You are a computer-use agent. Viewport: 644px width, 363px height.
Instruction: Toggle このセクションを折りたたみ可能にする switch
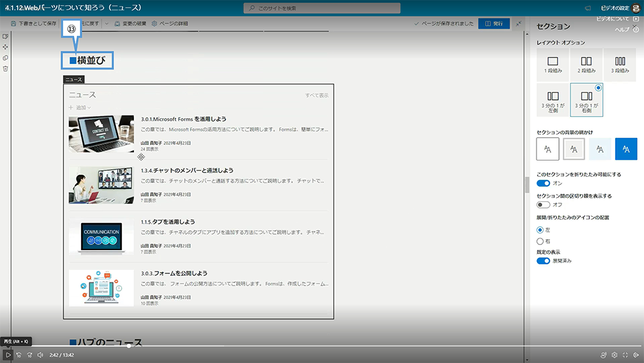543,183
